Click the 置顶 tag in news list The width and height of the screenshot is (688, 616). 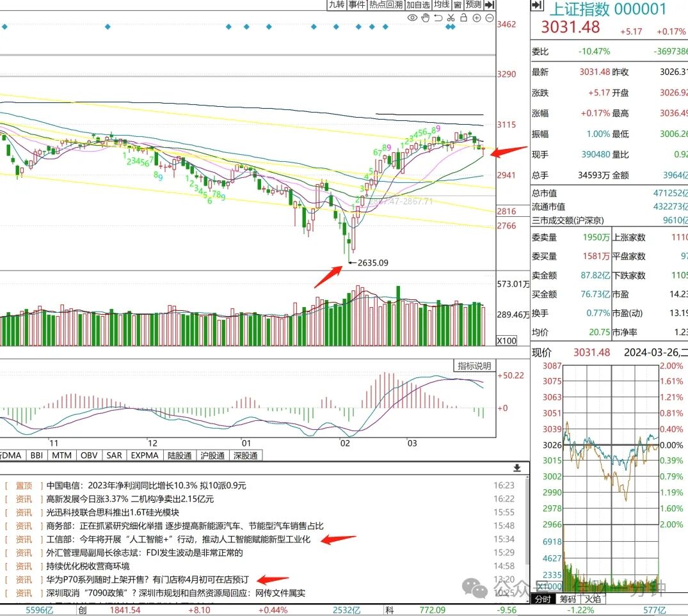pyautogui.click(x=24, y=486)
